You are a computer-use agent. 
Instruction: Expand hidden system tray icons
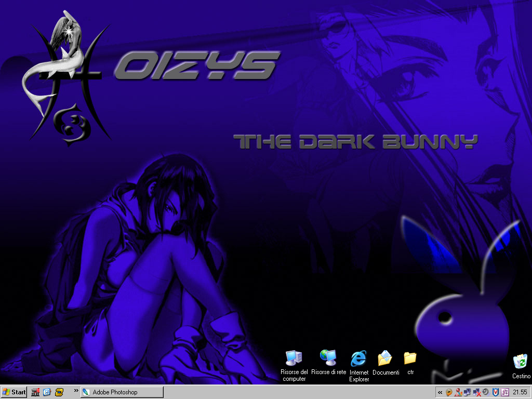[440, 392]
